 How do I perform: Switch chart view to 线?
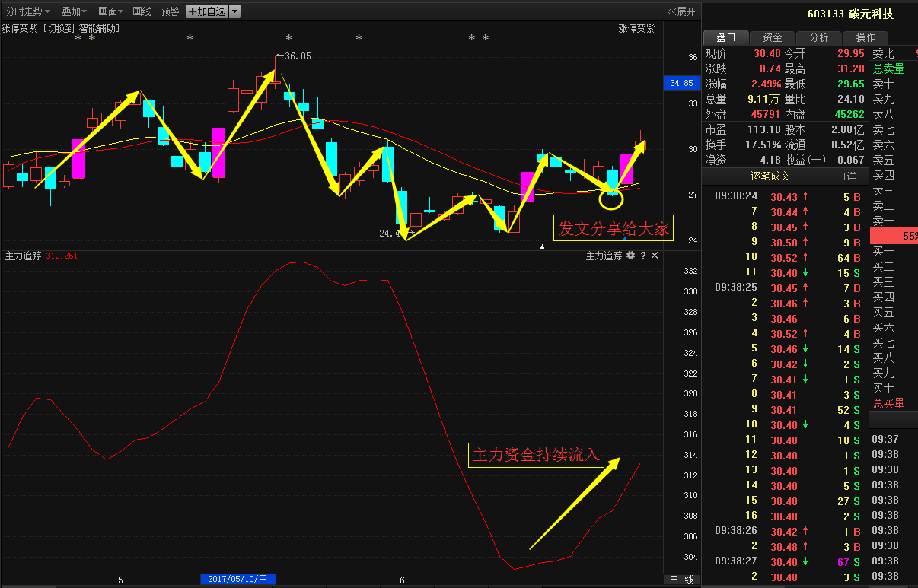click(x=689, y=580)
